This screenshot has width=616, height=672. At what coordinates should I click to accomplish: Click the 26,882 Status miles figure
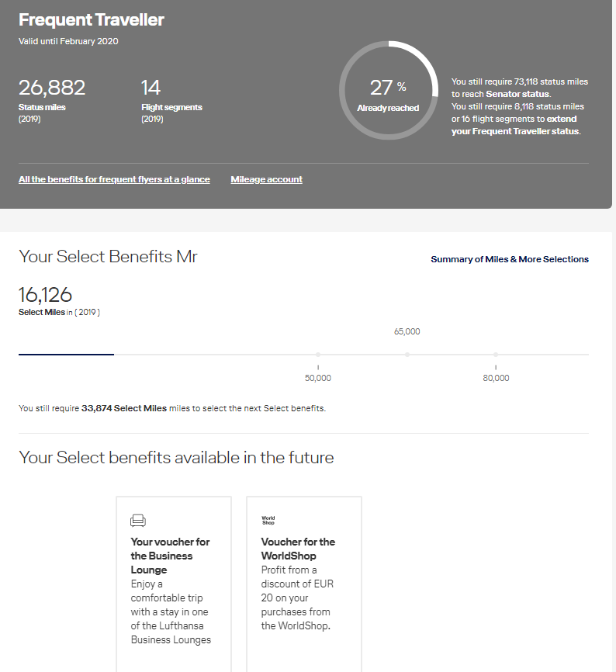click(x=52, y=88)
